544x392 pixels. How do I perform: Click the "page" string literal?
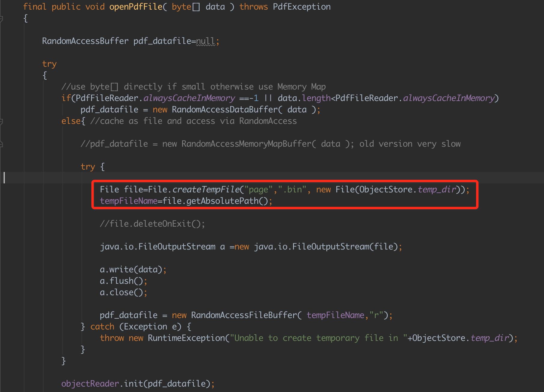coord(258,189)
